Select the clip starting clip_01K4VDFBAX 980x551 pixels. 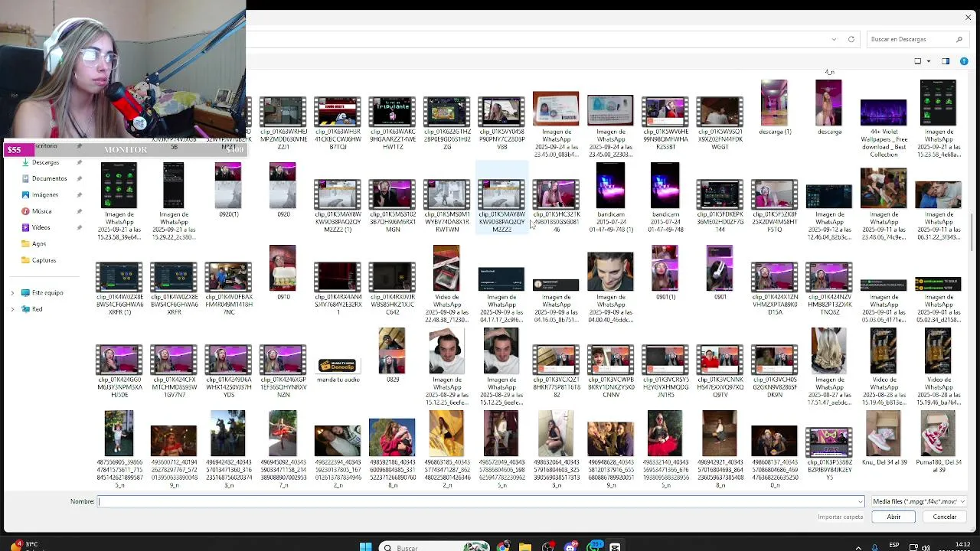(x=228, y=289)
